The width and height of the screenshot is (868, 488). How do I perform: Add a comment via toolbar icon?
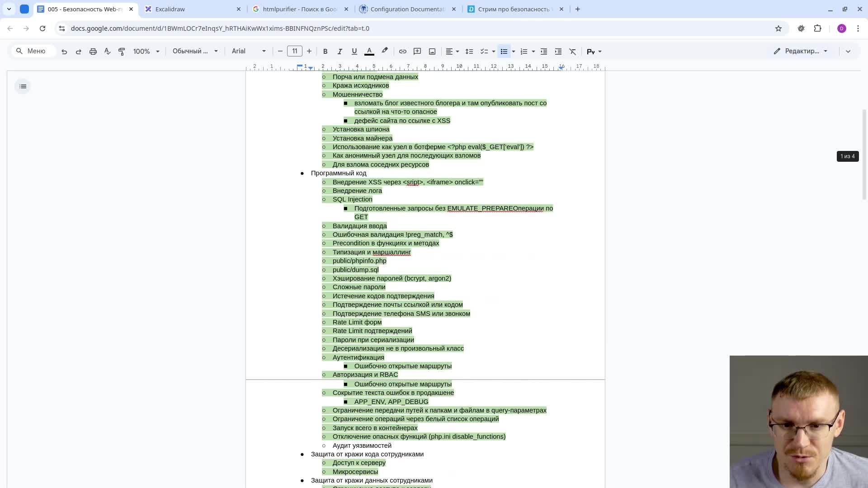(x=417, y=52)
